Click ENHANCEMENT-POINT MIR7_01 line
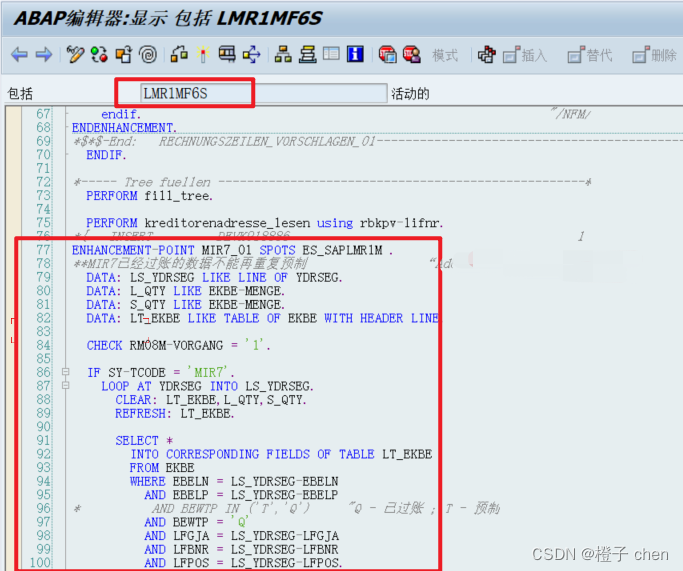This screenshot has width=683, height=571. (x=232, y=250)
